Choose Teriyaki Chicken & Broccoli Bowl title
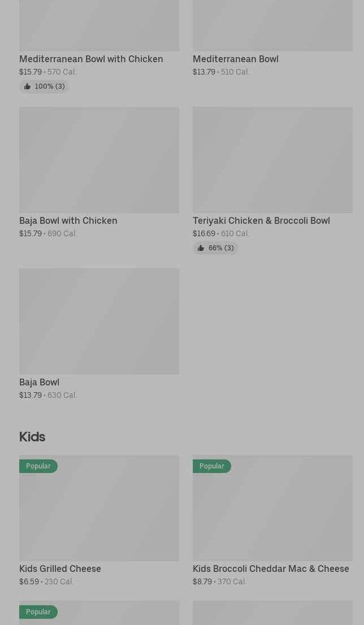Viewport: 364px width, 625px height. [x=261, y=220]
